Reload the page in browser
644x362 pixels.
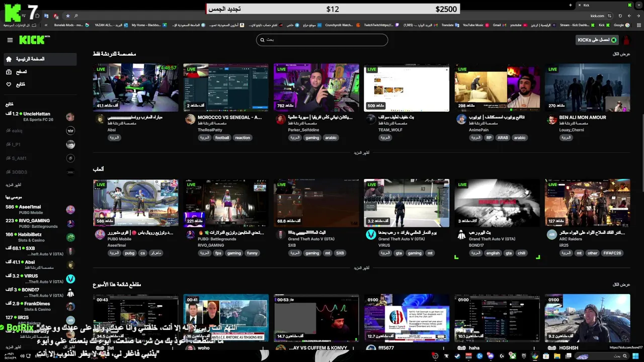point(619,16)
